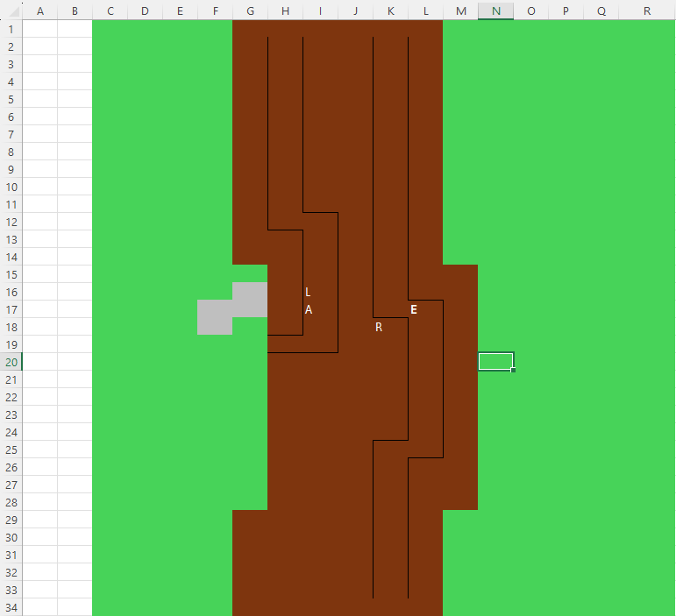Select white cell A1
Screen dimensions: 676x616
[x=39, y=29]
